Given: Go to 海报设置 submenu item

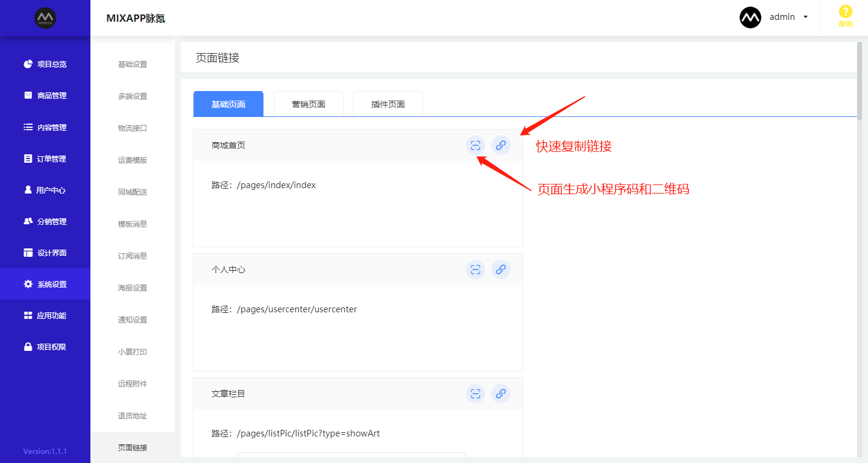Looking at the screenshot, I should (x=133, y=288).
